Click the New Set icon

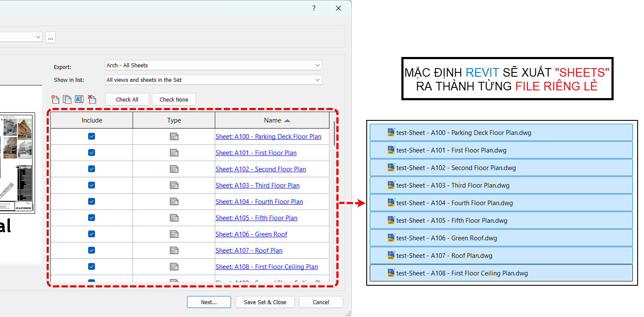click(x=55, y=99)
